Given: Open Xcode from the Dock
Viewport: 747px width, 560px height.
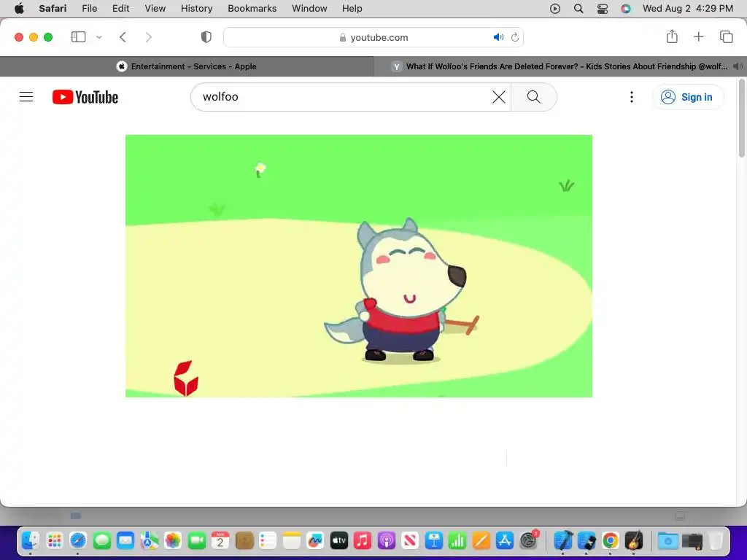Looking at the screenshot, I should click(x=563, y=541).
